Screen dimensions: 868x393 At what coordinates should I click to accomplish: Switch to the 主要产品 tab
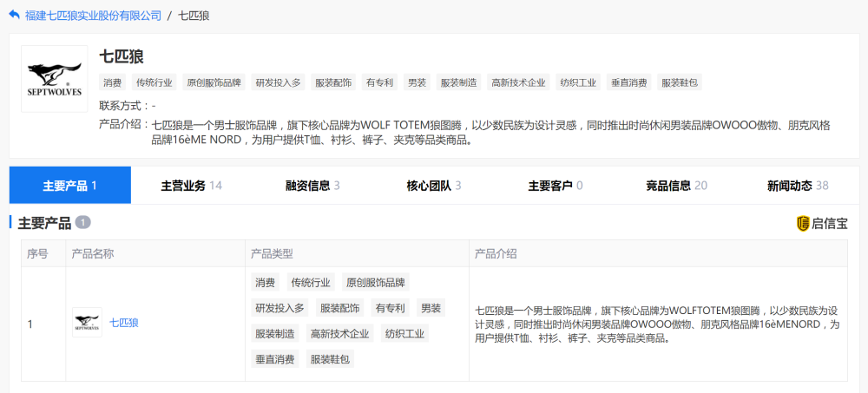(69, 186)
